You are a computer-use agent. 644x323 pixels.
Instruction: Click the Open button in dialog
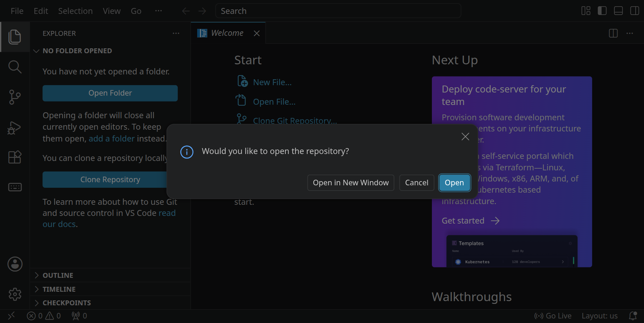pyautogui.click(x=454, y=183)
